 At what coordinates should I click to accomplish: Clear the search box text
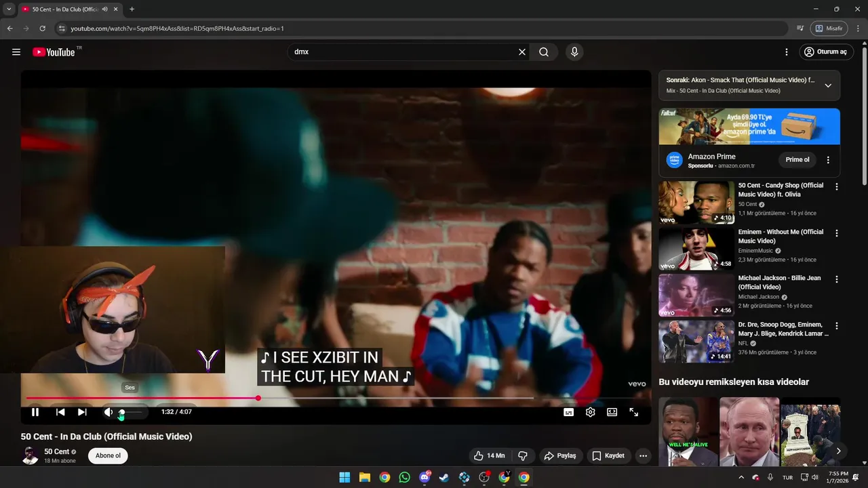coord(522,52)
